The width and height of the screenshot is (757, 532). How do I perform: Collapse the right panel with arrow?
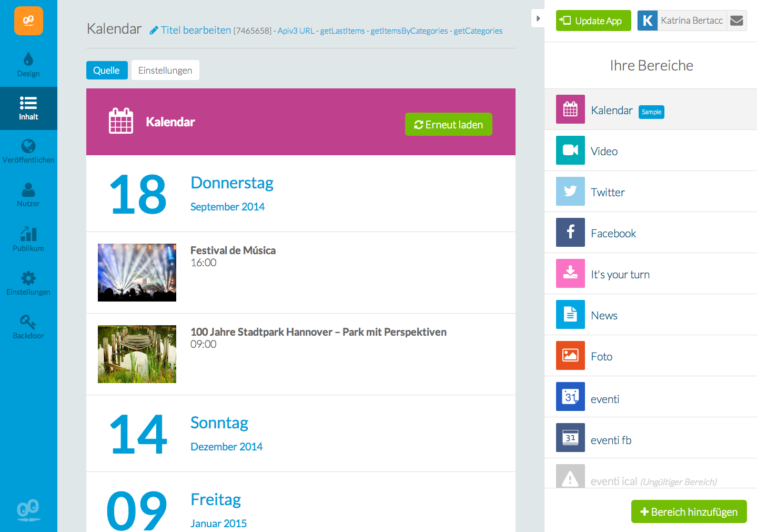coord(538,18)
